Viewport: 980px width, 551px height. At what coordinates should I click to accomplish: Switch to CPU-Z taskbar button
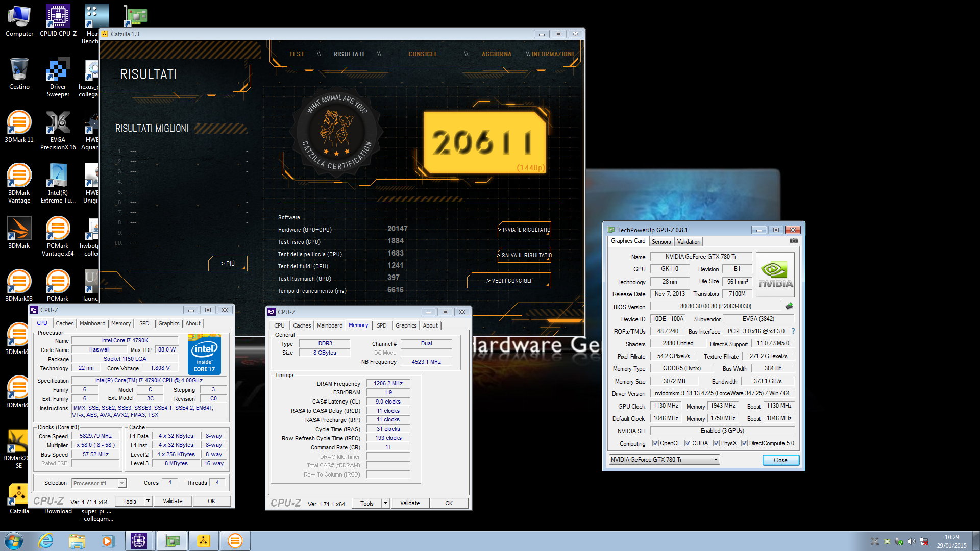click(x=139, y=541)
